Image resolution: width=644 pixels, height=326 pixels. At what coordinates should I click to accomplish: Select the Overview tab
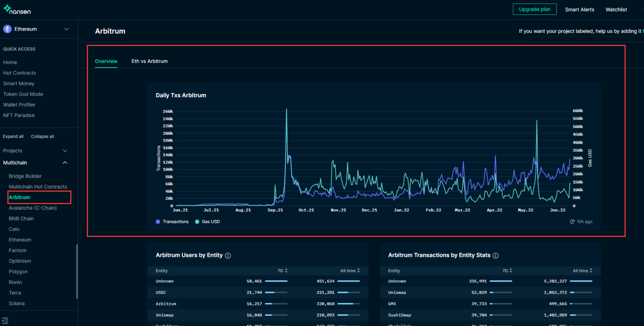coord(106,61)
